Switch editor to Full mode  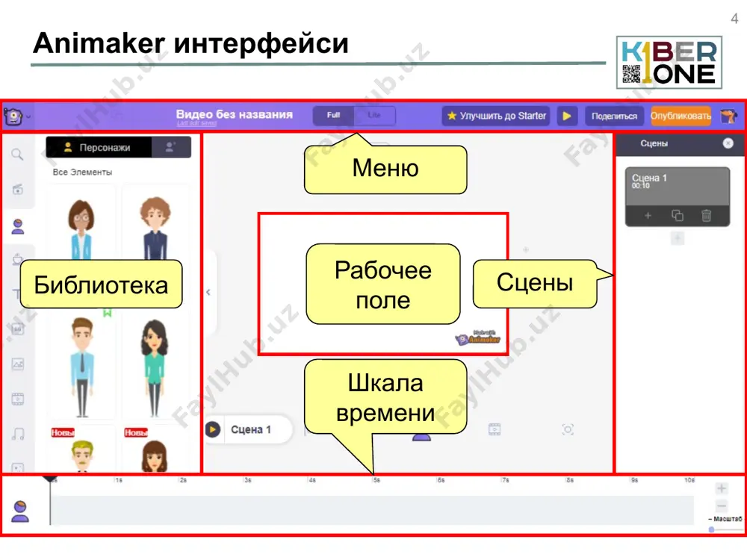(x=333, y=115)
